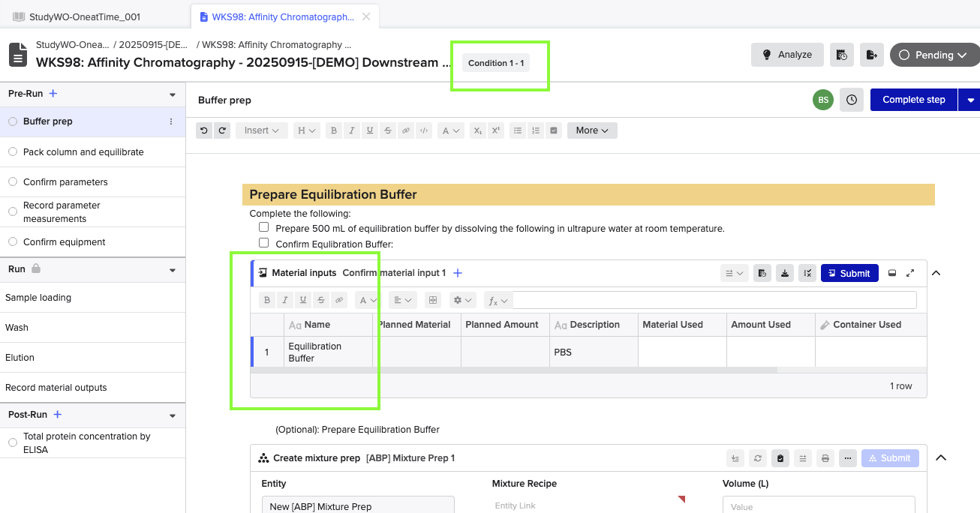Download Material inputs table data
Screen dimensions: 980x513
784,274
